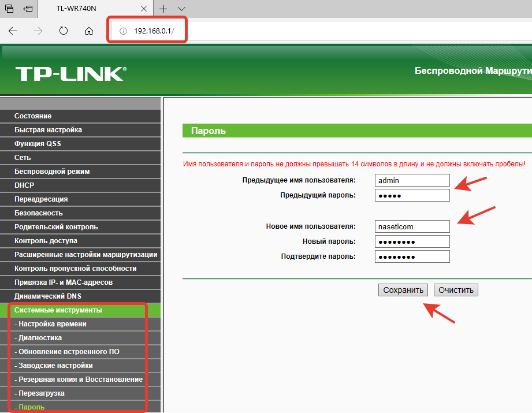Open the Диагностика submenu item
Screen dimensions: 532x413
coord(80,338)
